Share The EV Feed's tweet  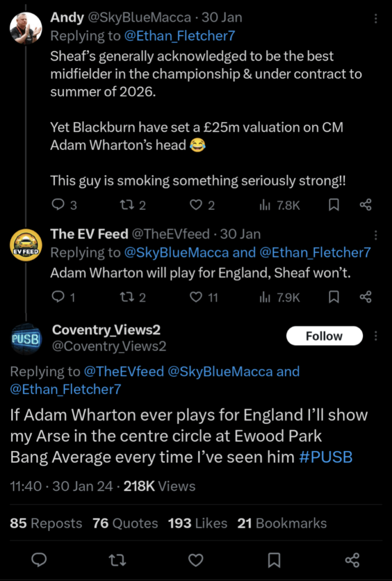coord(366,297)
